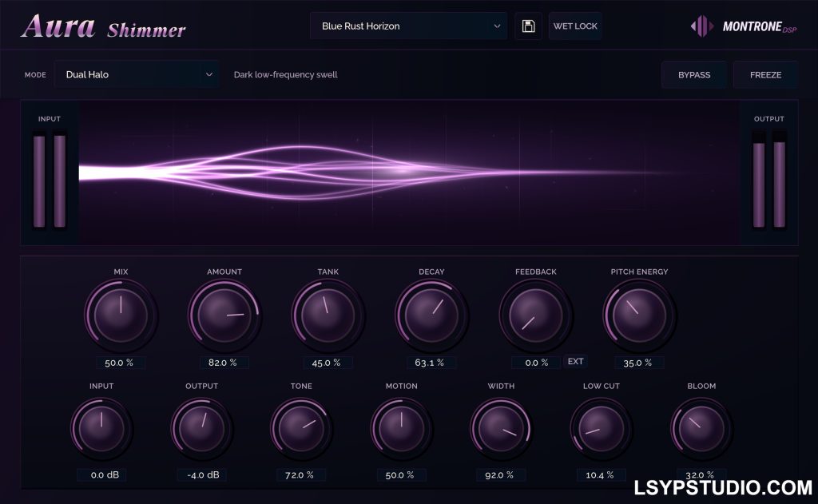The width and height of the screenshot is (818, 504).
Task: Click the TONE knob
Action: click(301, 429)
